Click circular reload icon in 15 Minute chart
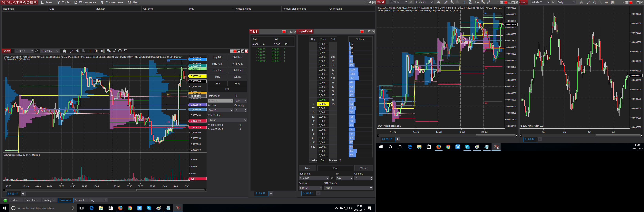 120,51
